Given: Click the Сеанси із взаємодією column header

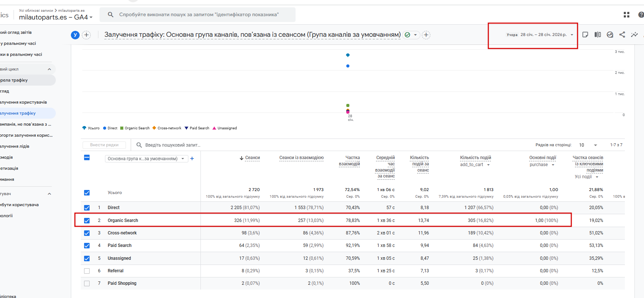Looking at the screenshot, I should (301, 158).
